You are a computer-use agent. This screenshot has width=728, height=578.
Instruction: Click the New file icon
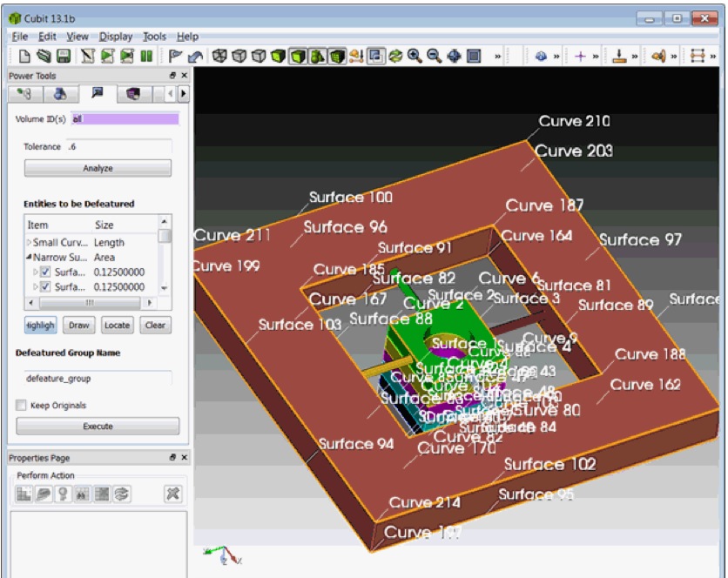(25, 57)
